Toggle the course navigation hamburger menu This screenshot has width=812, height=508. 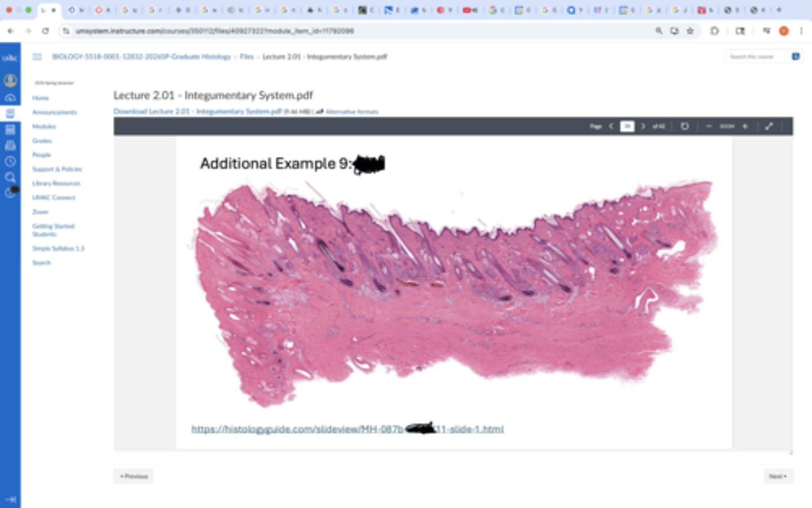(37, 56)
